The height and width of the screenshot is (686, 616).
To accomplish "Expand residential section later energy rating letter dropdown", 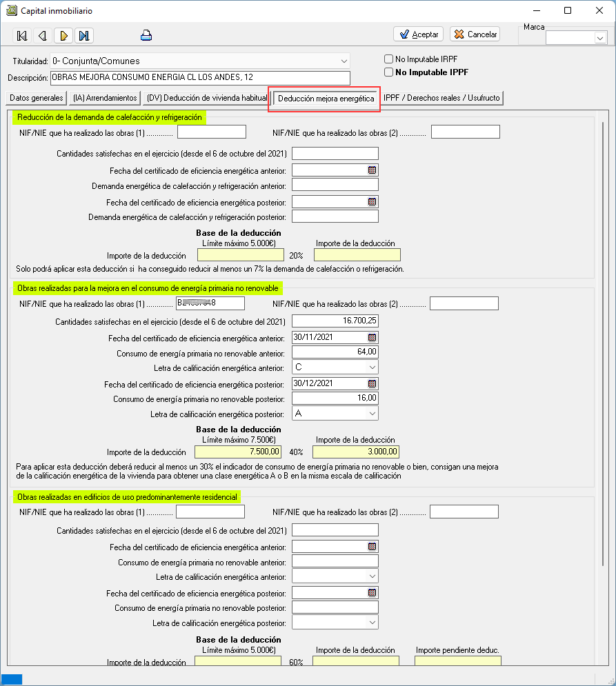I will pos(372,623).
